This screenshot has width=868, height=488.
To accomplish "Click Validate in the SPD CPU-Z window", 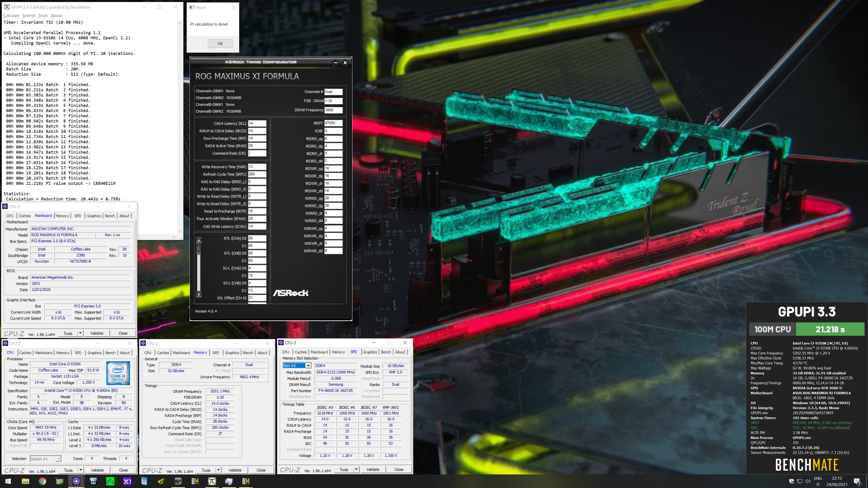I will pyautogui.click(x=373, y=469).
